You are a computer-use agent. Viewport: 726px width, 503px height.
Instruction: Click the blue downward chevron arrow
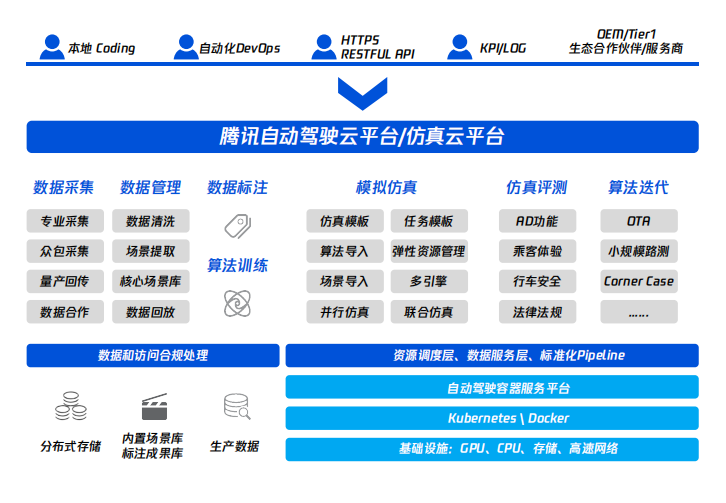[x=363, y=94]
